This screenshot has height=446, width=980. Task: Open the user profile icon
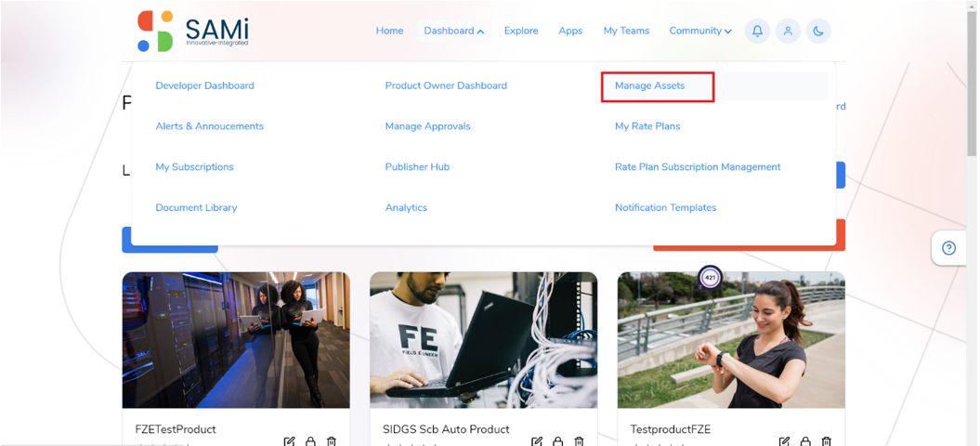click(788, 31)
